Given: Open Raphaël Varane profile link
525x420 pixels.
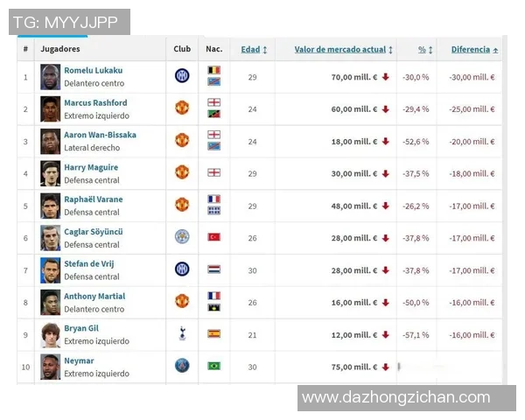Looking at the screenshot, I should point(93,199).
